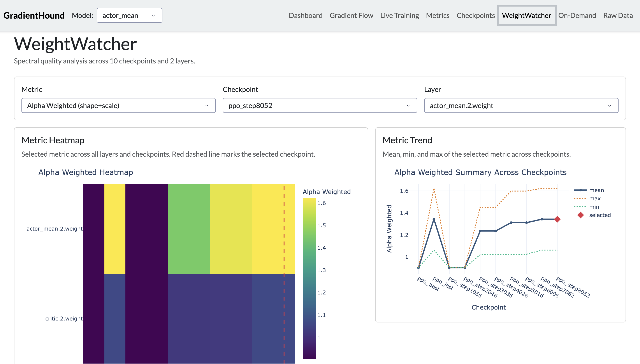Click the GradientHound brand logo

34,16
